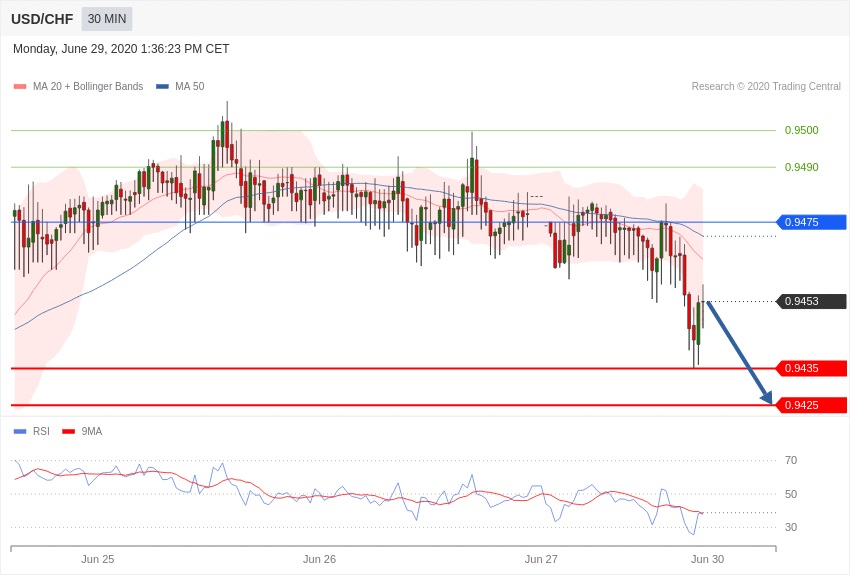Click the 0.9500 resistance level label
Screen dimensions: 850x576
(x=801, y=130)
